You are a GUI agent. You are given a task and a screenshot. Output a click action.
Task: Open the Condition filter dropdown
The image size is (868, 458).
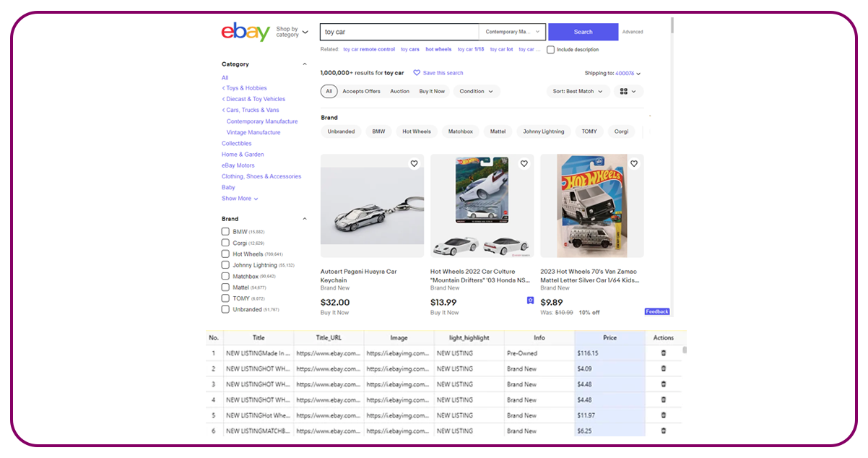point(477,91)
